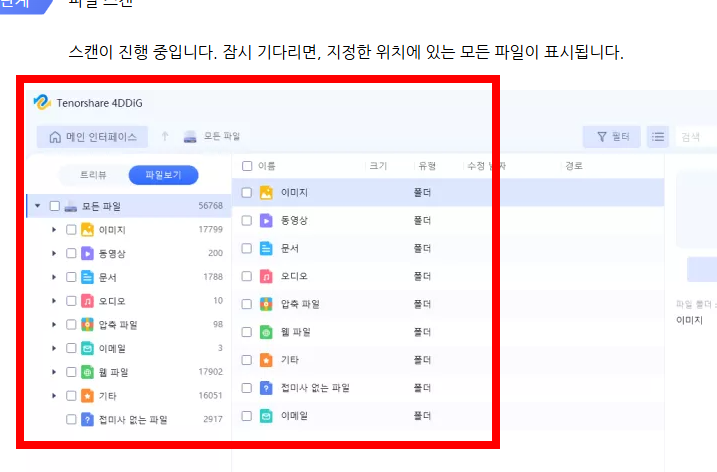Screen dimensions: 717x472
Task: Check 접미사 없는 파일 row in file list
Action: 246,388
